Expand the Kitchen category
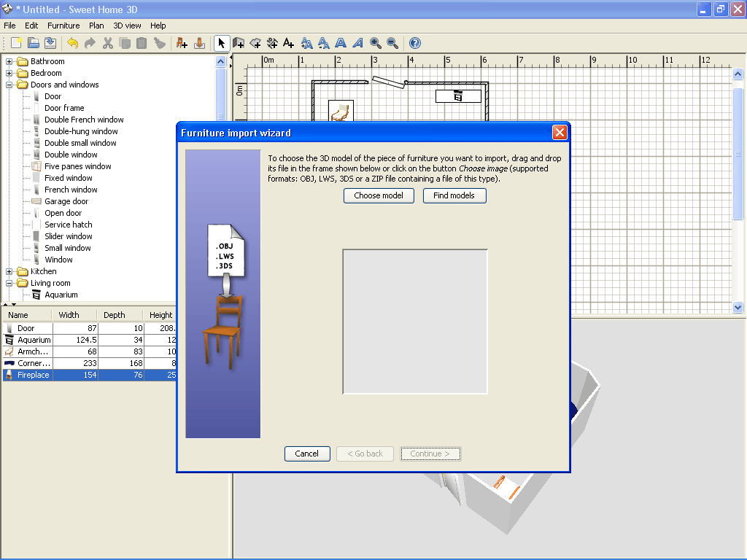This screenshot has height=560, width=747. 7,271
